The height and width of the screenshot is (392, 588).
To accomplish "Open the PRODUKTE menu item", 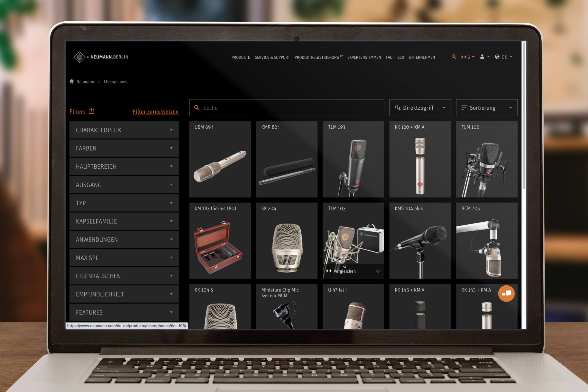I will pyautogui.click(x=241, y=57).
